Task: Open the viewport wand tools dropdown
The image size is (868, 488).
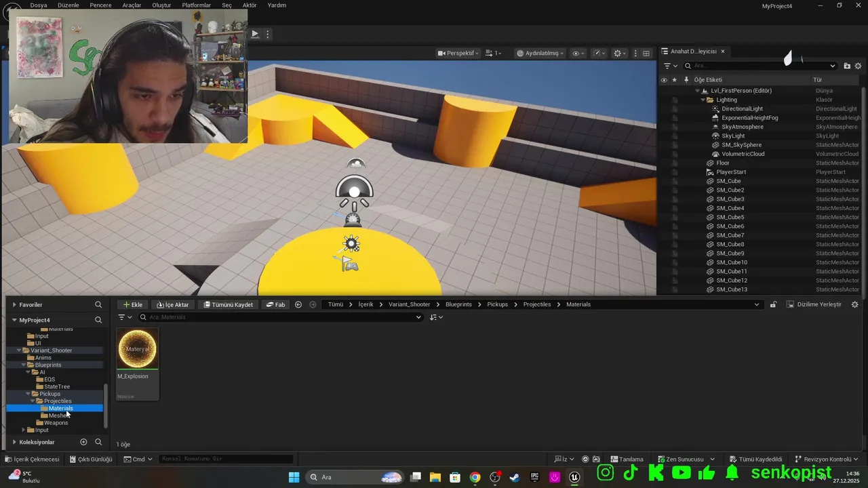Action: pos(599,53)
